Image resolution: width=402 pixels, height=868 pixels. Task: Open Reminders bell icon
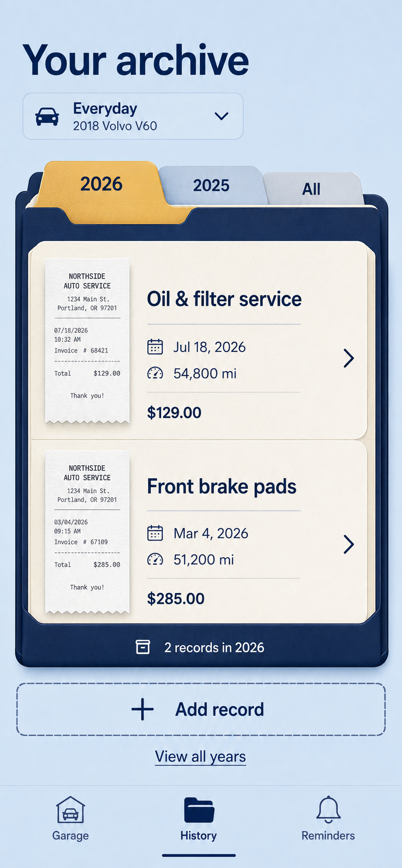(x=328, y=810)
